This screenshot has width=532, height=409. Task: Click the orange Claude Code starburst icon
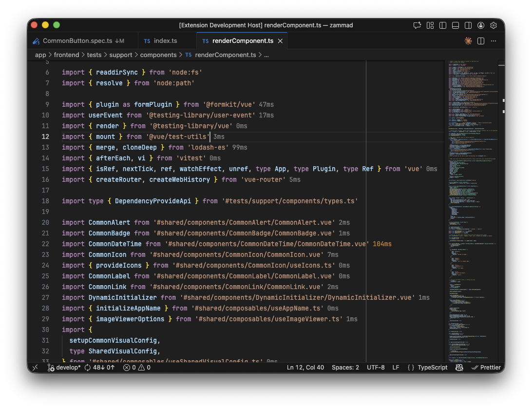coord(468,41)
